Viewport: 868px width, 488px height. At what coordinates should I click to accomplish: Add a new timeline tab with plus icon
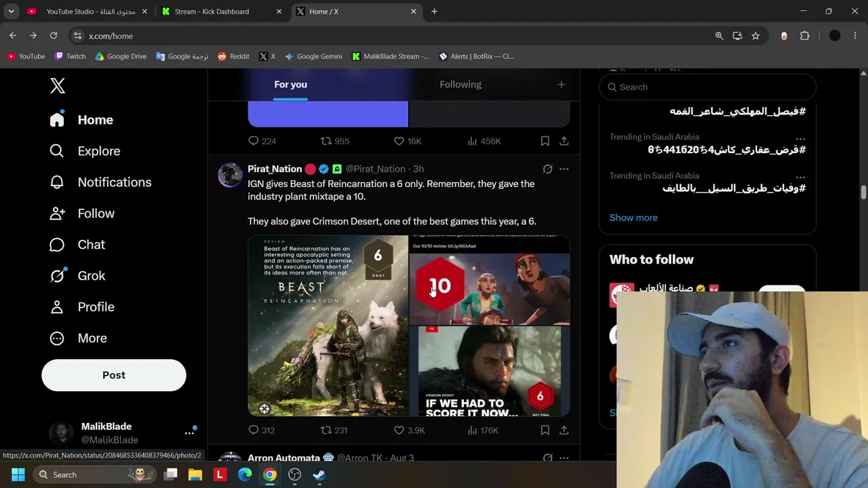click(x=561, y=85)
